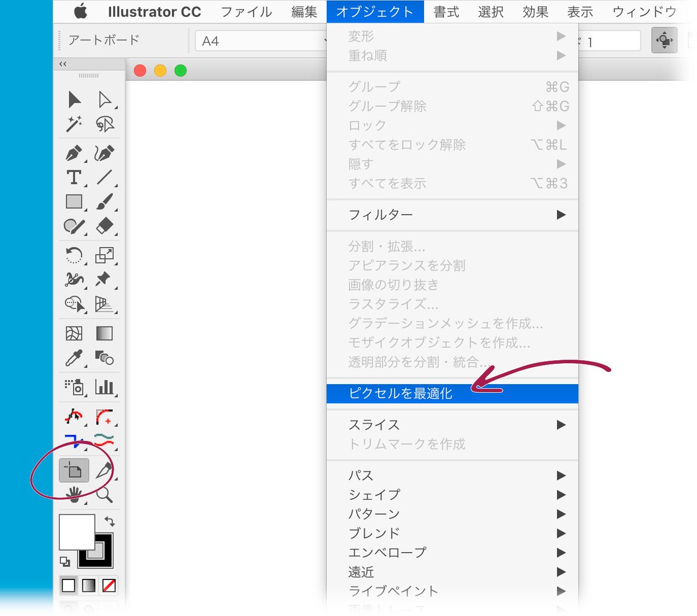Screen dimensions: 697x616
Task: Select the red curve path plugin tool
Action: [74, 417]
